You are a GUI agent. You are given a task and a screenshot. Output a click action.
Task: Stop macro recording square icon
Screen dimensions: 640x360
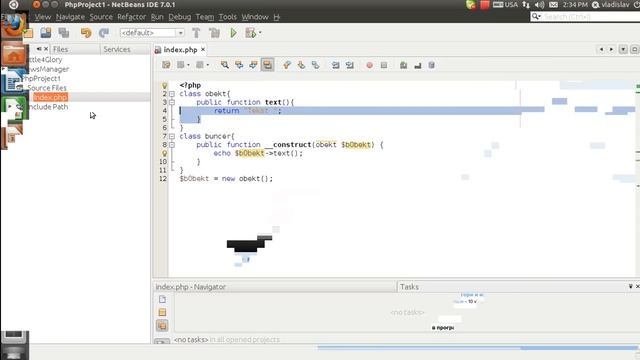(x=384, y=65)
